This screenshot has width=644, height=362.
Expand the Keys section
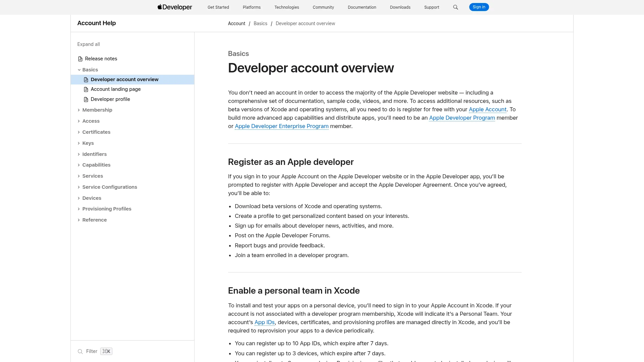click(79, 143)
